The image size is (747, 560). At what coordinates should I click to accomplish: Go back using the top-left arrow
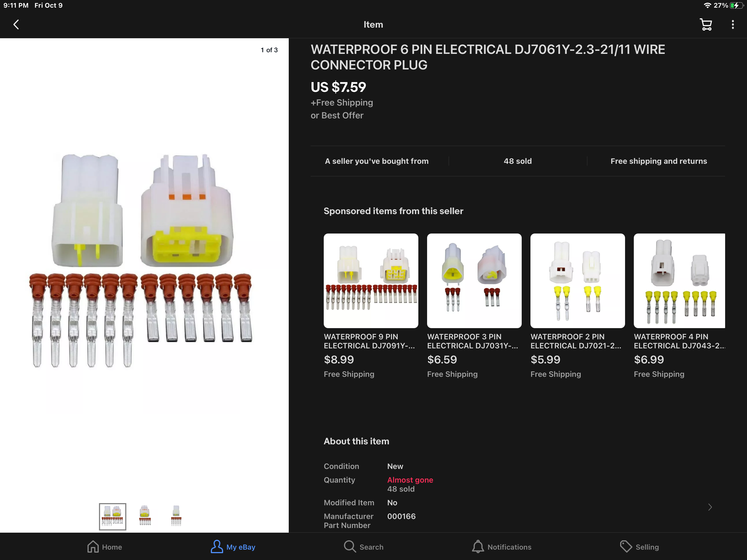[16, 25]
